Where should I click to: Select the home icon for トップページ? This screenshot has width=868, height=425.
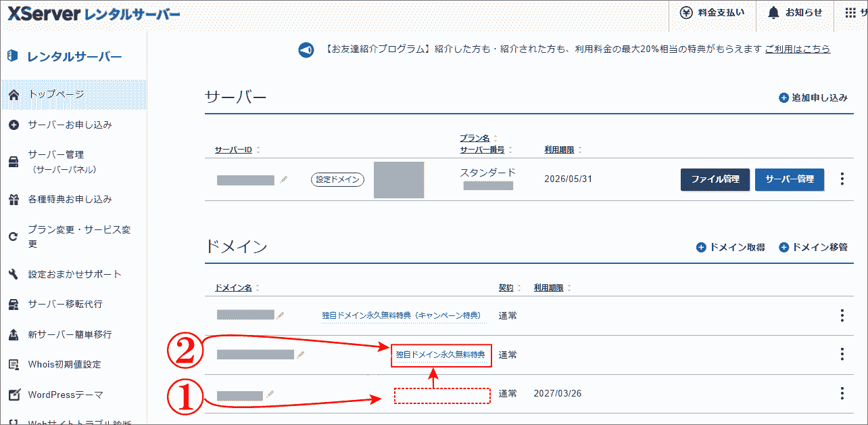click(13, 94)
